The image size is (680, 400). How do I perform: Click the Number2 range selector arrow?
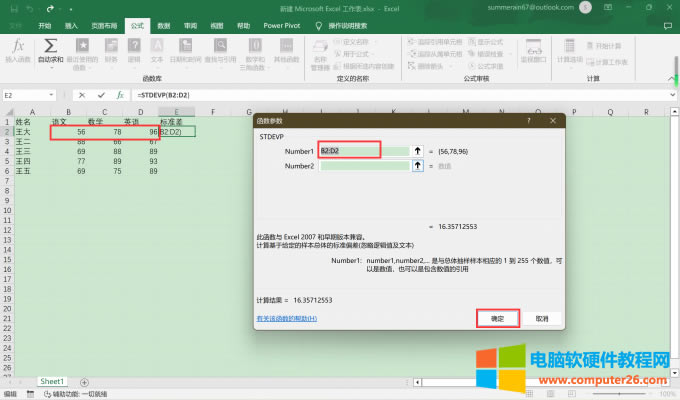pos(418,166)
